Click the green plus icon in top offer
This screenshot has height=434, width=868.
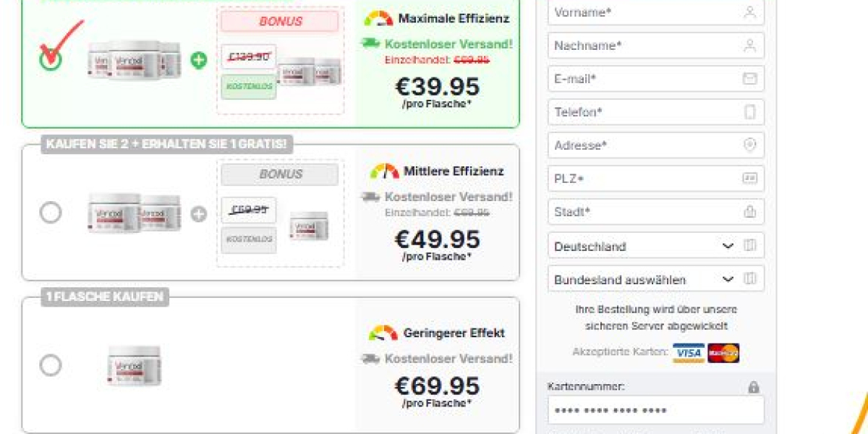coord(198,60)
